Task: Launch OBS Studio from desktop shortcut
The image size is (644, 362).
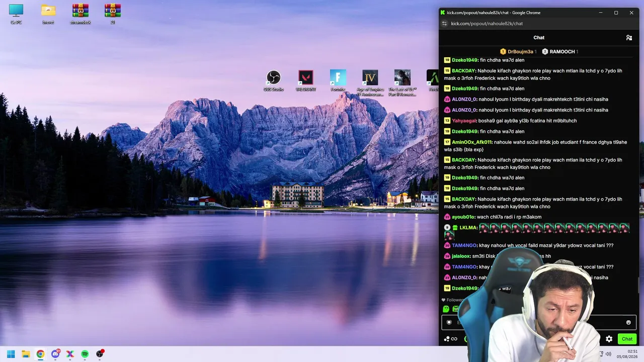Action: pyautogui.click(x=274, y=80)
